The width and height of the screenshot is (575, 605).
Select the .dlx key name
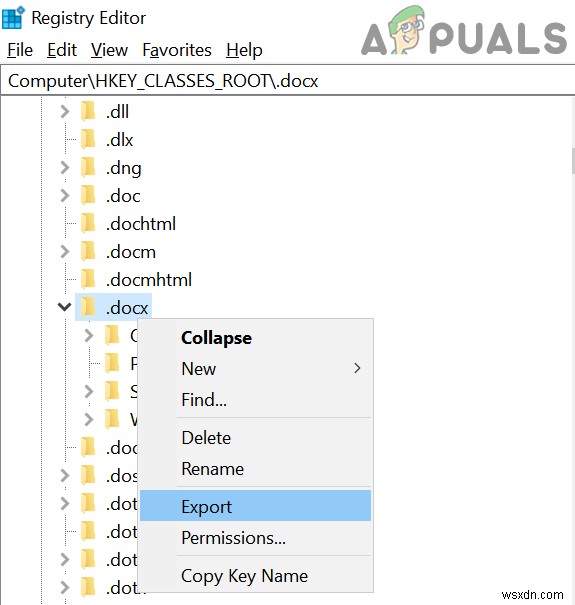coord(119,140)
